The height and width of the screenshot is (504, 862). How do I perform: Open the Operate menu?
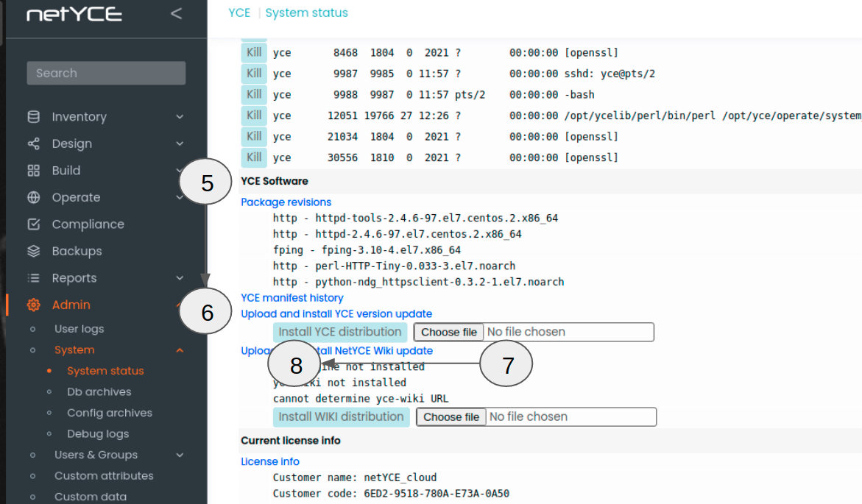click(x=76, y=197)
